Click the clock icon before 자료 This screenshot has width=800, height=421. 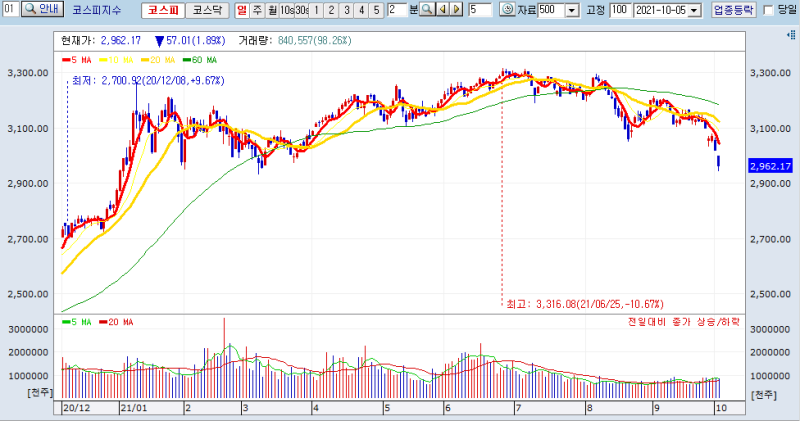point(507,10)
